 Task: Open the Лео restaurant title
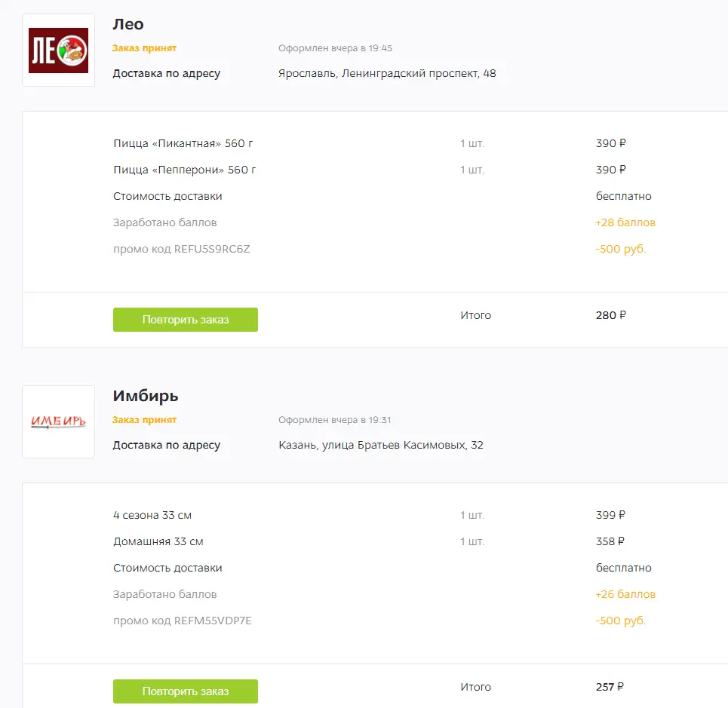pos(128,24)
